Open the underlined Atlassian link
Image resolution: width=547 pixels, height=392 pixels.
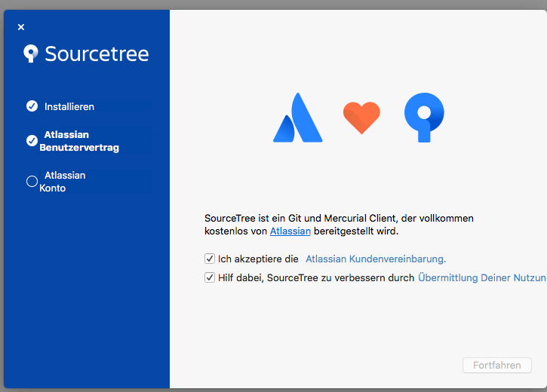[290, 231]
